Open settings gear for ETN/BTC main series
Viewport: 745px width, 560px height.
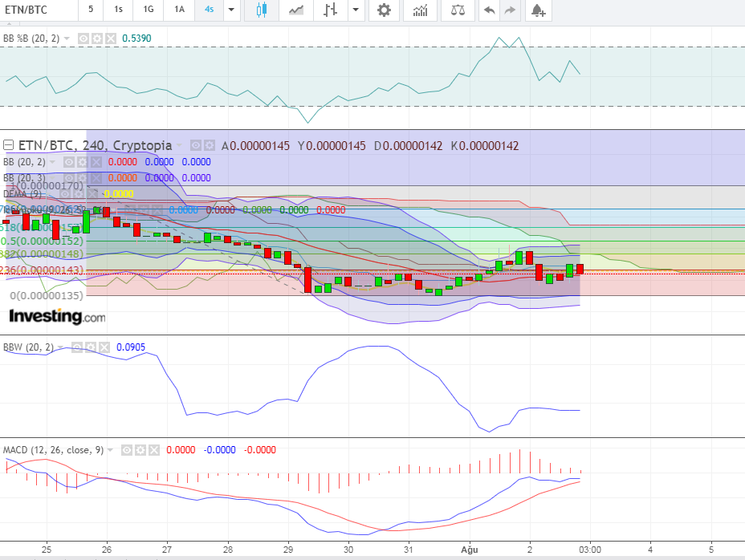point(209,145)
